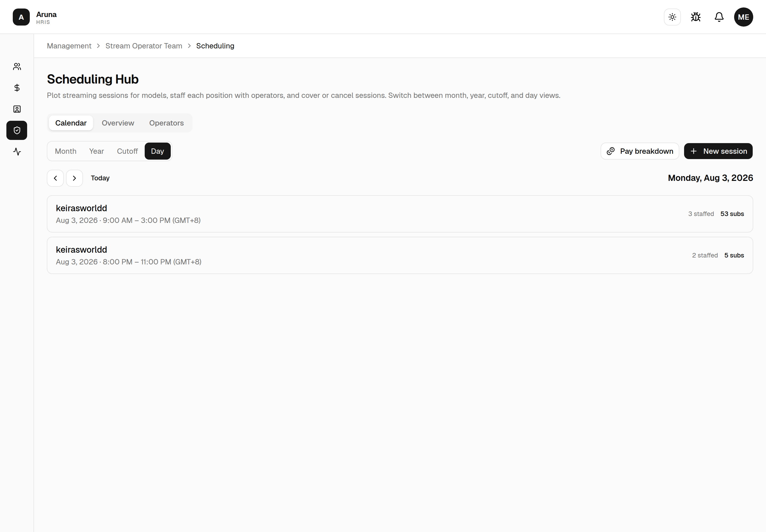Select the Month view
Screen dimensions: 766x532
coord(66,151)
